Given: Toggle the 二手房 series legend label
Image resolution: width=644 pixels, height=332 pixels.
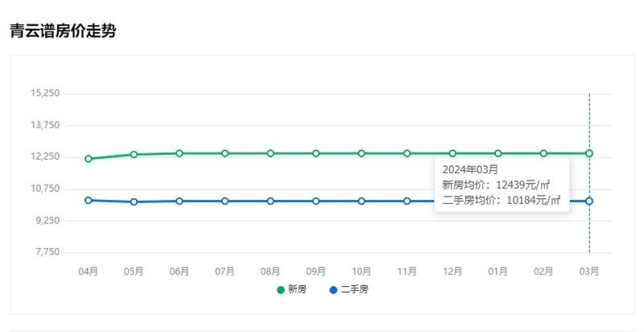Looking at the screenshot, I should pos(354,289).
